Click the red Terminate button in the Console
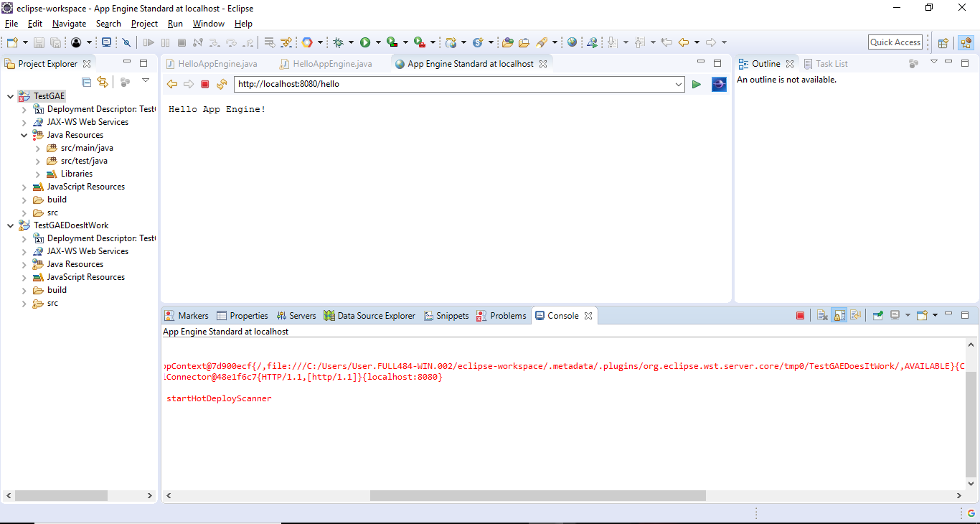This screenshot has height=524, width=980. 800,315
